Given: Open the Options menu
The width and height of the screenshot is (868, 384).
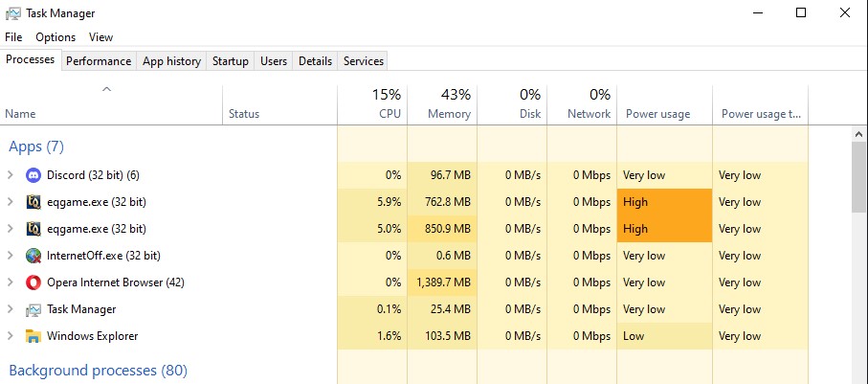Looking at the screenshot, I should click(56, 37).
